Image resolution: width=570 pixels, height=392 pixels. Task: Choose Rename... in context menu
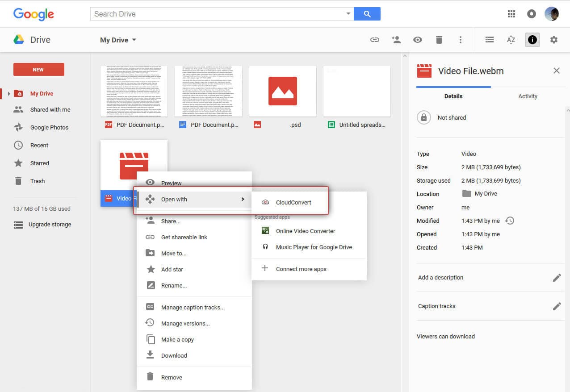pos(194,286)
